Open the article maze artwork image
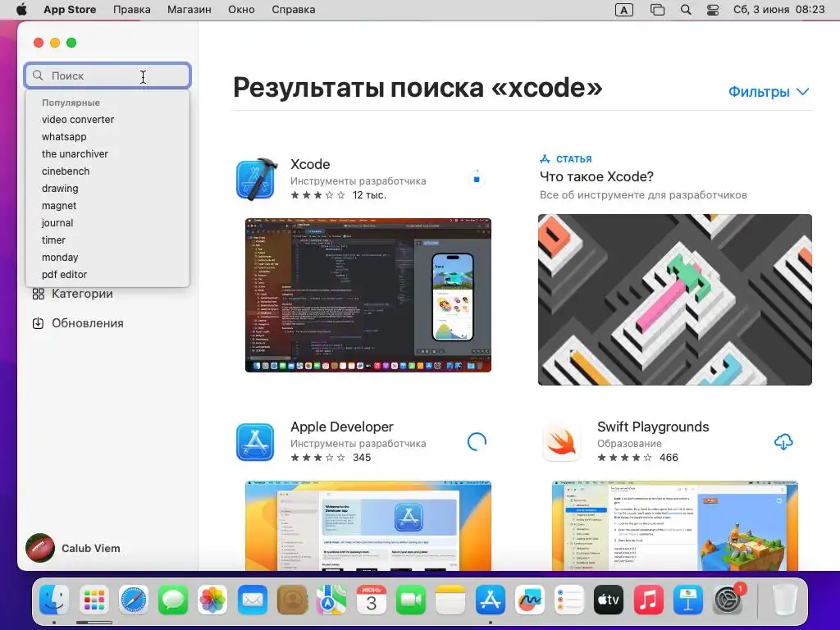840x630 pixels. (x=674, y=299)
